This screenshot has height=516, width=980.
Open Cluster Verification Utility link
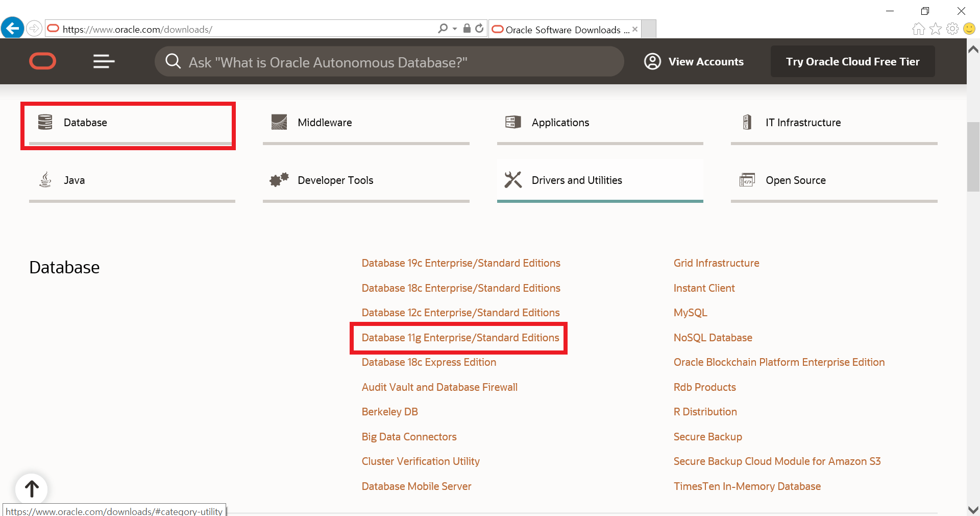[421, 461]
